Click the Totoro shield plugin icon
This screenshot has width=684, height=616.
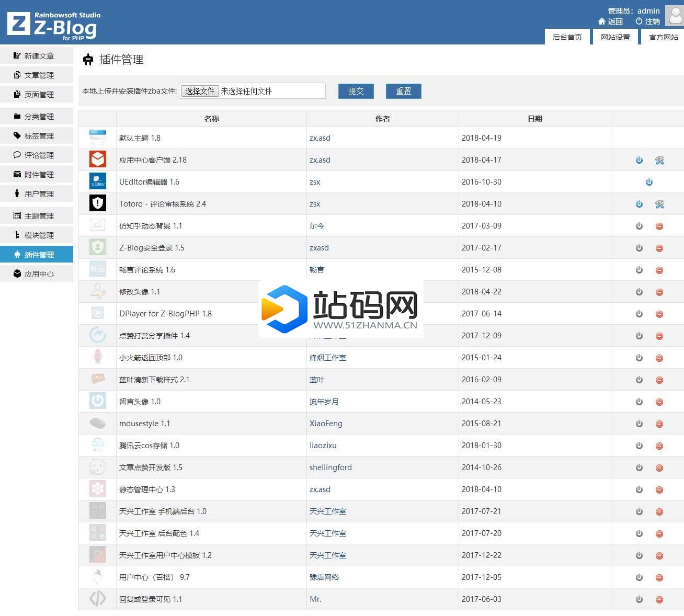pyautogui.click(x=98, y=203)
